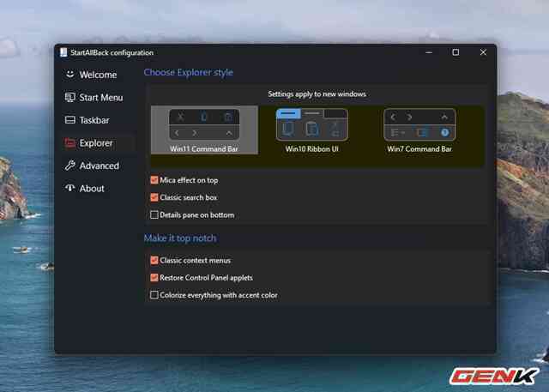Screen dimensions: 549x392
Task: Minimize the StartAllBack configuration window
Action: 429,52
